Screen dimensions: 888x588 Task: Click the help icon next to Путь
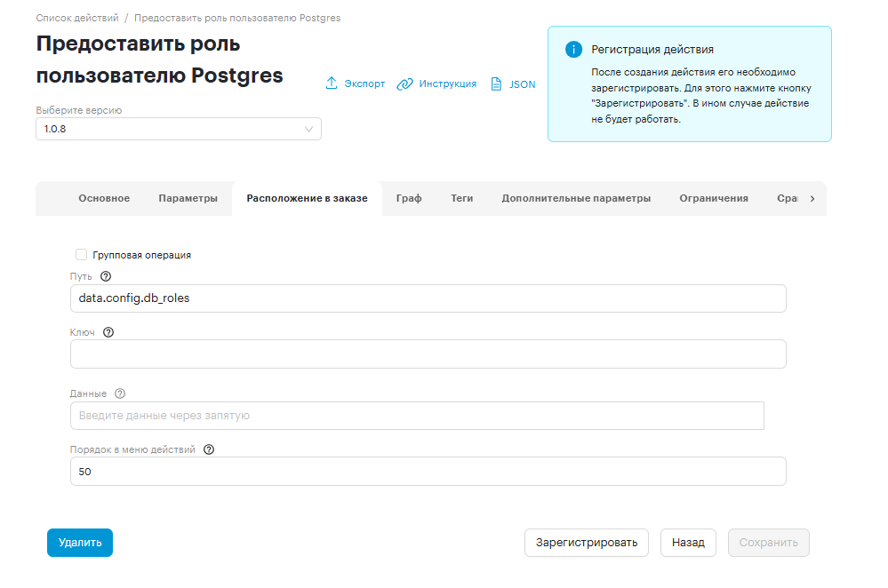click(x=106, y=276)
